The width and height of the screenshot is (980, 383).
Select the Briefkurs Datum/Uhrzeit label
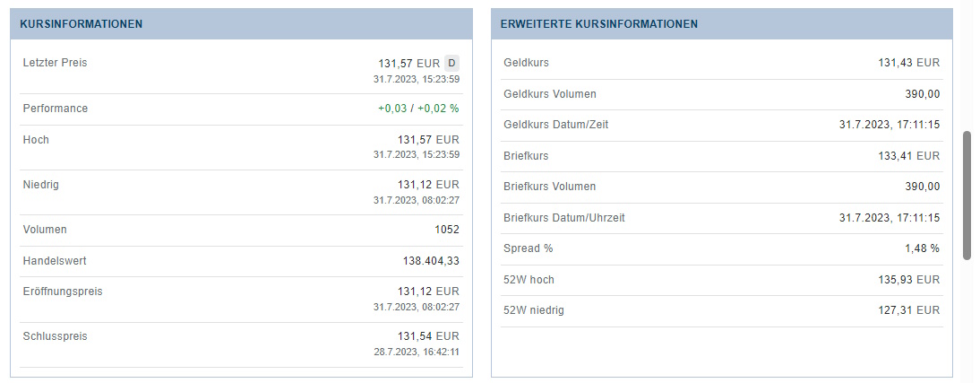pyautogui.click(x=564, y=218)
